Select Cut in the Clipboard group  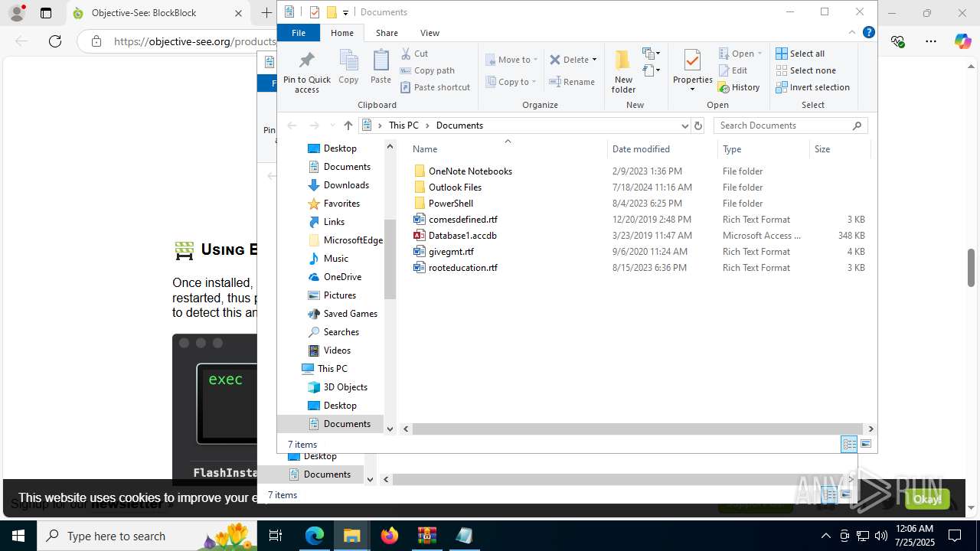(414, 54)
